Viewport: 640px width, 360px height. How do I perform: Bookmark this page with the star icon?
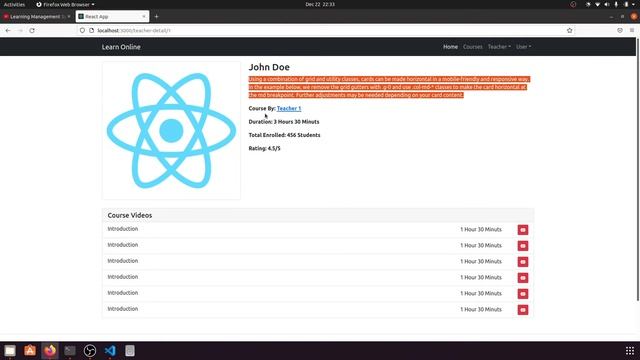pos(569,31)
